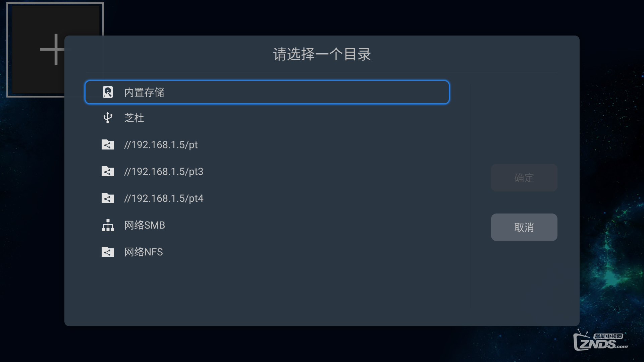Select the 内置存储 directory entry
The width and height of the screenshot is (644, 362).
coord(267,92)
